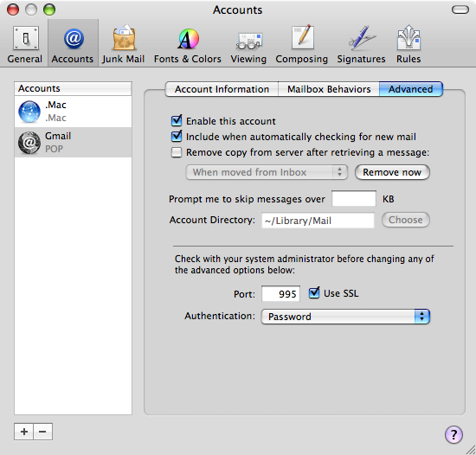Select the Gmail POP account
476x455 pixels.
coord(73,142)
